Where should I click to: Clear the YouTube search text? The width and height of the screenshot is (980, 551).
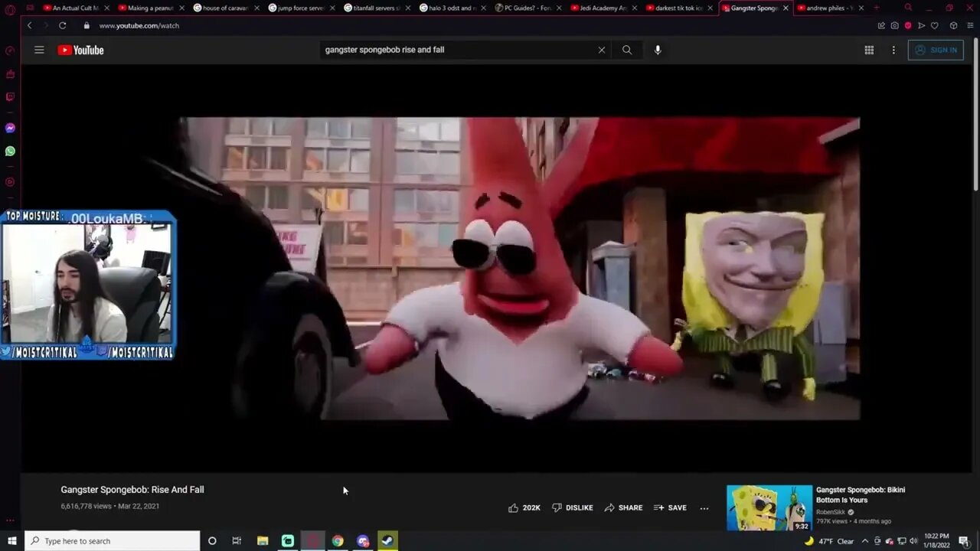601,50
